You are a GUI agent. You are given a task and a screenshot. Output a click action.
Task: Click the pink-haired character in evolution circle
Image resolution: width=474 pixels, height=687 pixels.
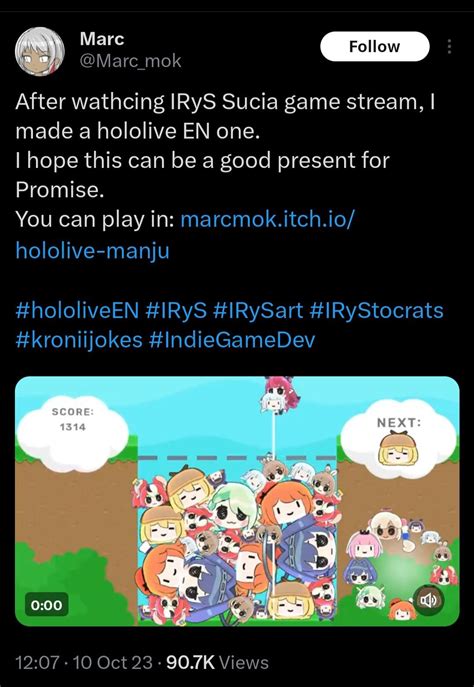pos(363,545)
